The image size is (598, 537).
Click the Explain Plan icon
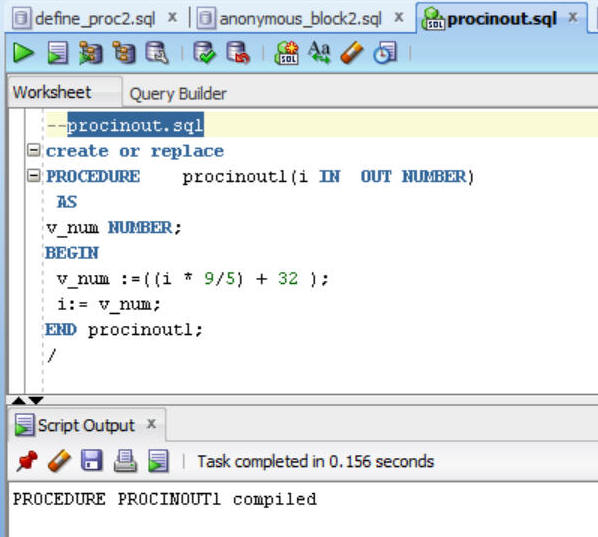(x=90, y=53)
